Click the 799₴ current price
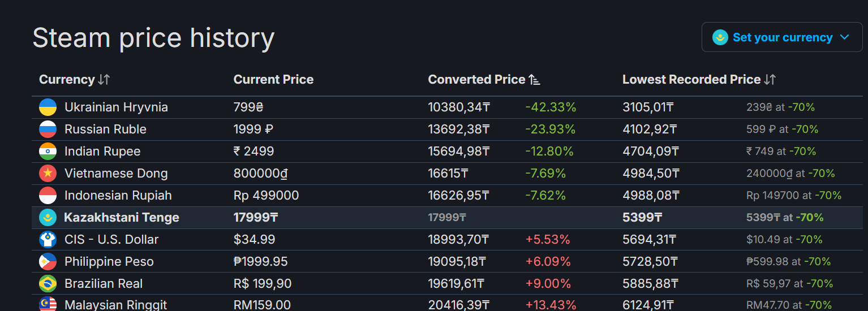 (248, 107)
